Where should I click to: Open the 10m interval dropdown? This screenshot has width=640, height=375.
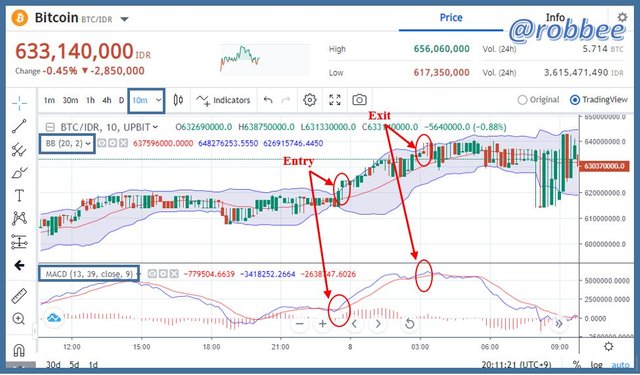(147, 100)
